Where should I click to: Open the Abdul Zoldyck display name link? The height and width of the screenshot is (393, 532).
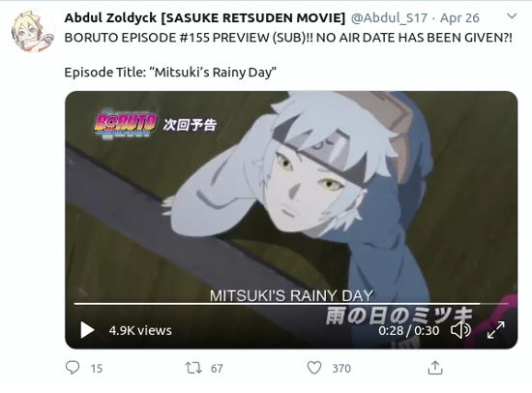(205, 17)
